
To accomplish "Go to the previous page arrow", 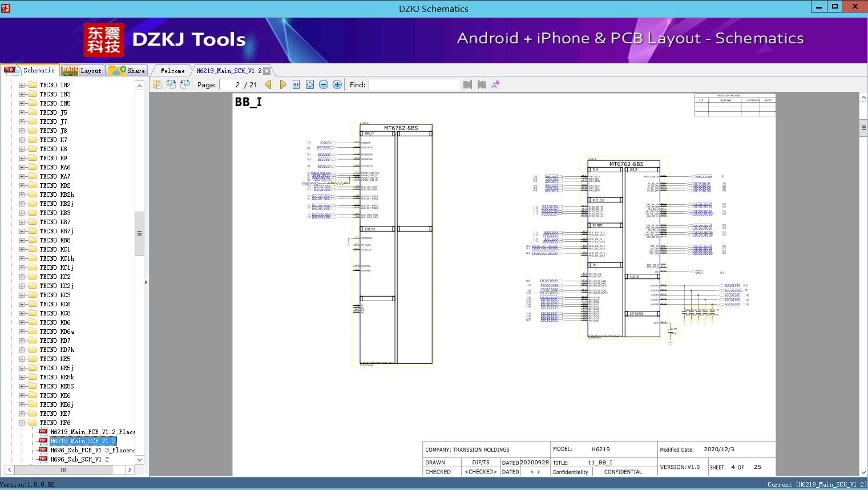I will point(268,84).
